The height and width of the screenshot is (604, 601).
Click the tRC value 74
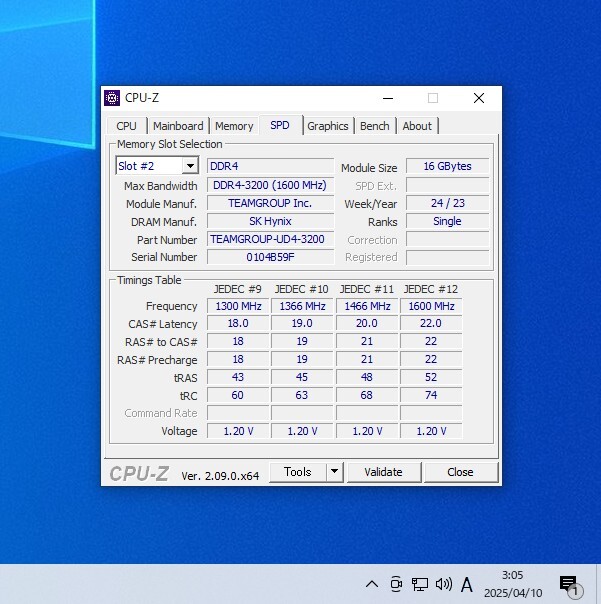coord(431,395)
